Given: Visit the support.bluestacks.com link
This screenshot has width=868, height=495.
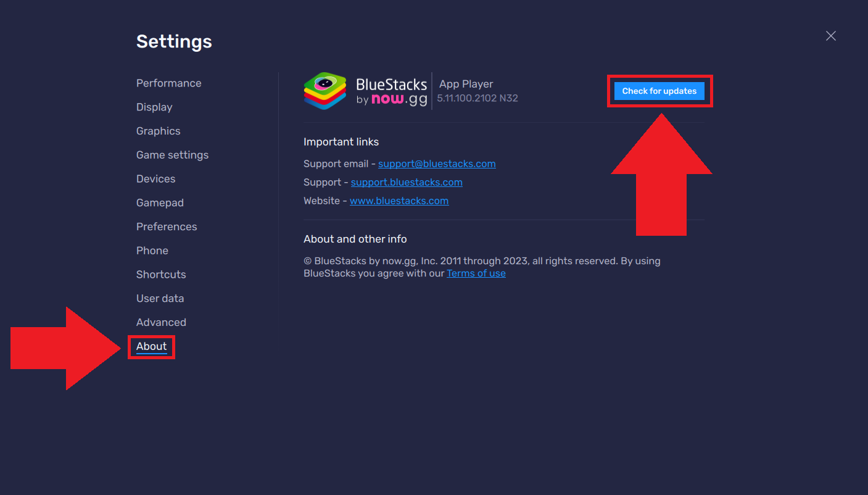Looking at the screenshot, I should pos(407,182).
